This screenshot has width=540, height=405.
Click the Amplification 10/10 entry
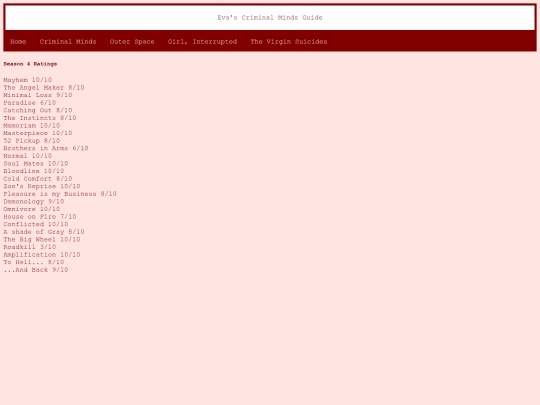(42, 255)
